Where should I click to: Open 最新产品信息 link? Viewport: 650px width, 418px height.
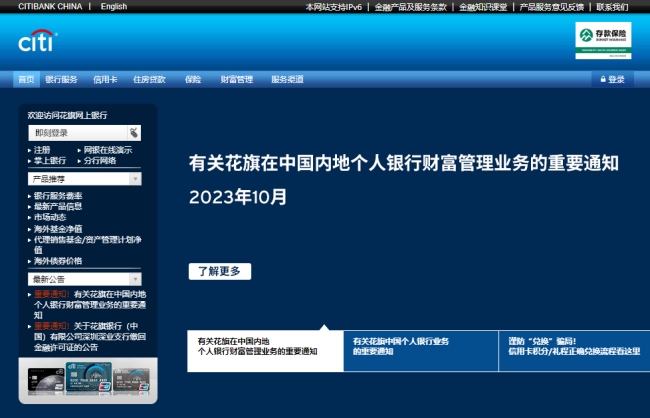pyautogui.click(x=58, y=207)
